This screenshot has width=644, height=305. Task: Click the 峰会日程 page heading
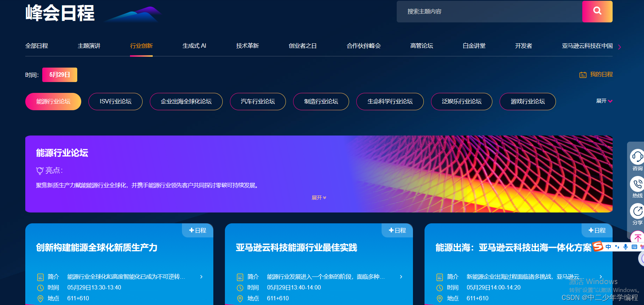click(x=60, y=13)
